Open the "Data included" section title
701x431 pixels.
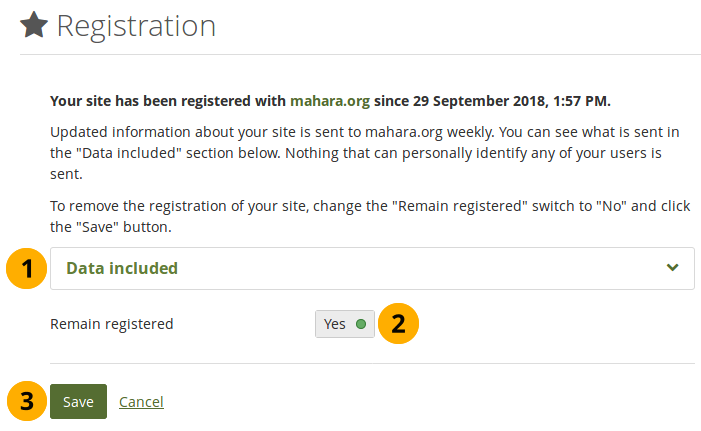[121, 268]
